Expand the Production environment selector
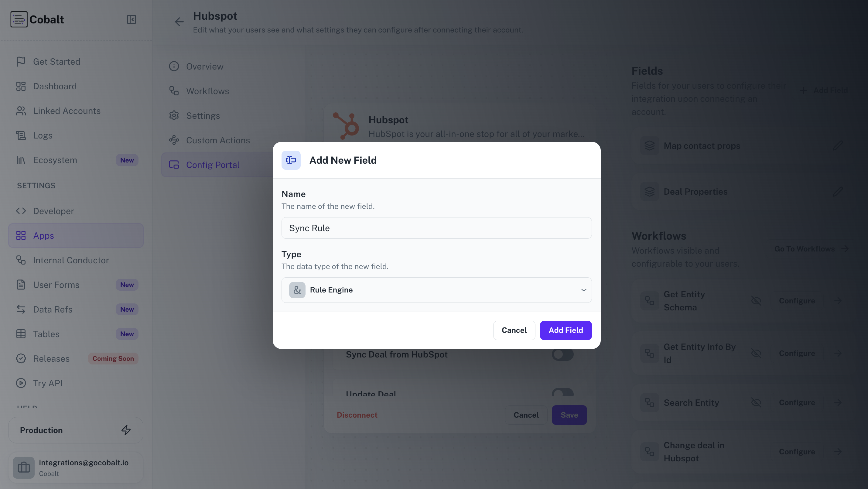Image resolution: width=868 pixels, height=489 pixels. (75, 430)
